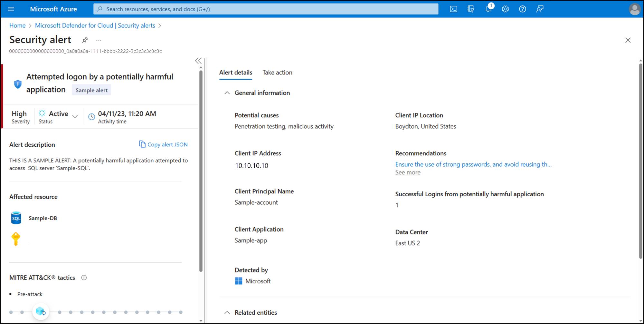Image resolution: width=644 pixels, height=324 pixels.
Task: Switch to the Alert details tab
Action: coord(236,73)
